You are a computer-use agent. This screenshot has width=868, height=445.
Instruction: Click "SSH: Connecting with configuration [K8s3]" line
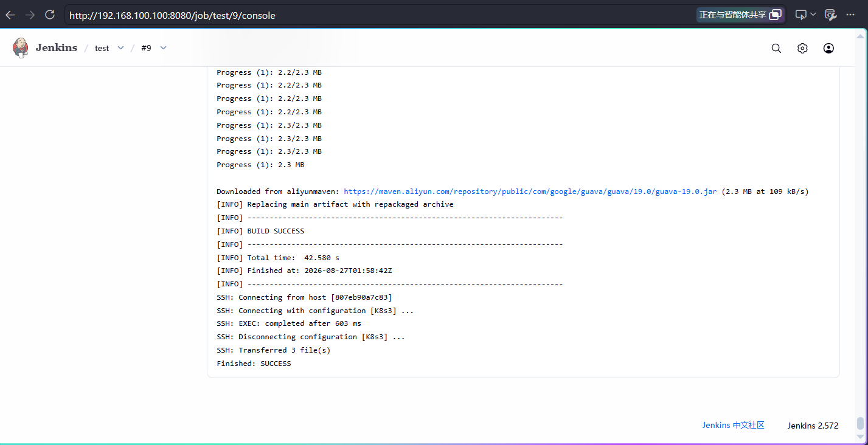point(315,311)
